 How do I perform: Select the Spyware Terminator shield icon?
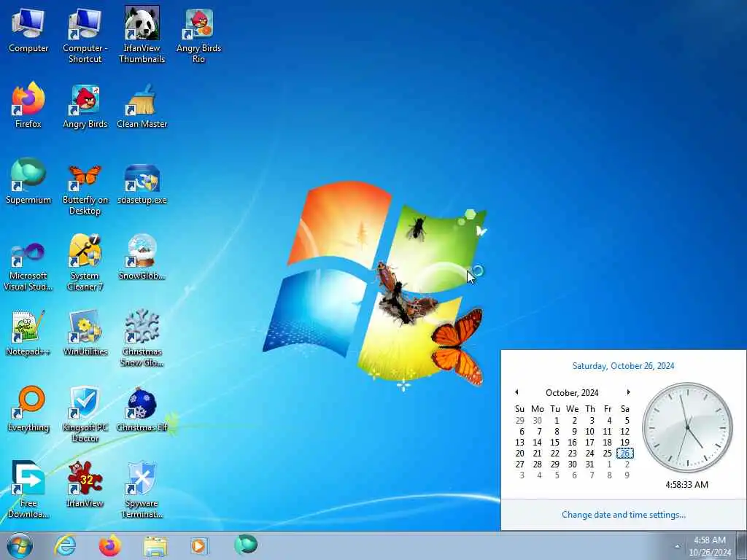142,490
